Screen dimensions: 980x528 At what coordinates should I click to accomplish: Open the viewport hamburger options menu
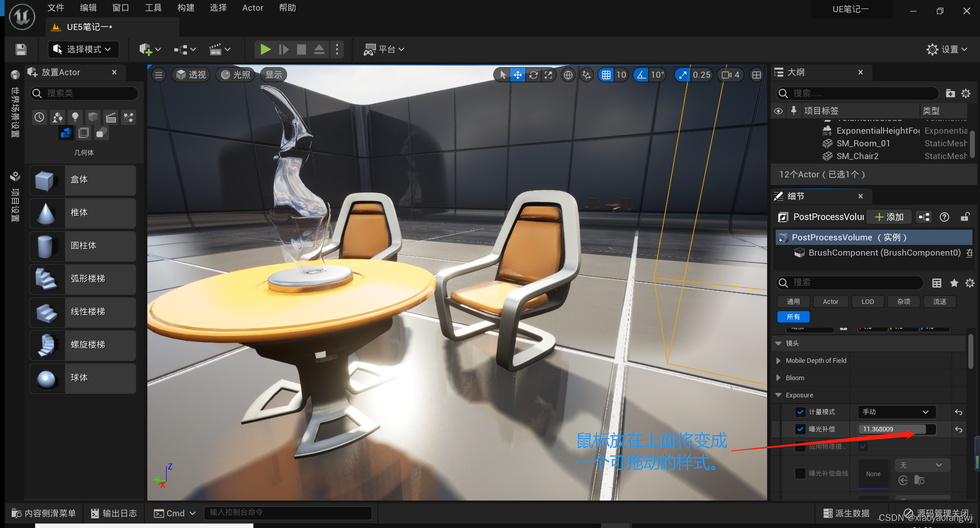[159, 75]
